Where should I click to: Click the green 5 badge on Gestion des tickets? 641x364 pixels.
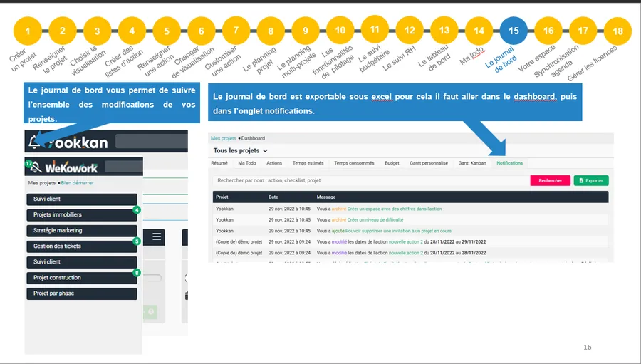[137, 241]
